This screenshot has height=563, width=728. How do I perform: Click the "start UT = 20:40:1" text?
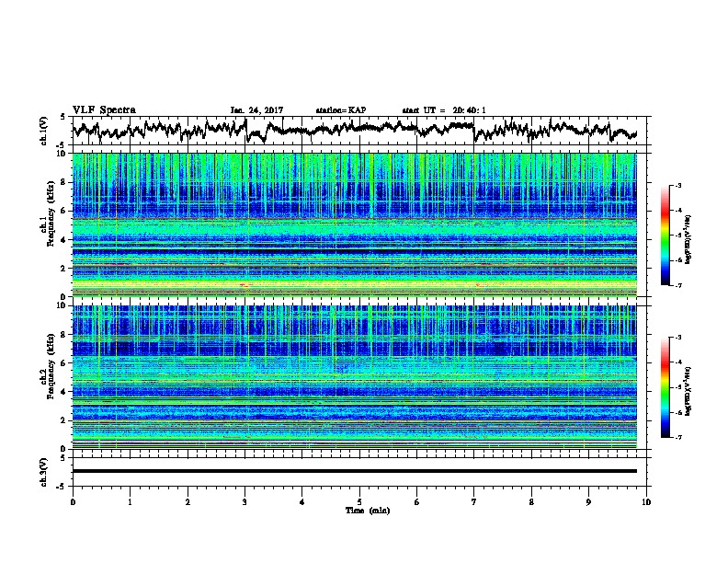(444, 110)
